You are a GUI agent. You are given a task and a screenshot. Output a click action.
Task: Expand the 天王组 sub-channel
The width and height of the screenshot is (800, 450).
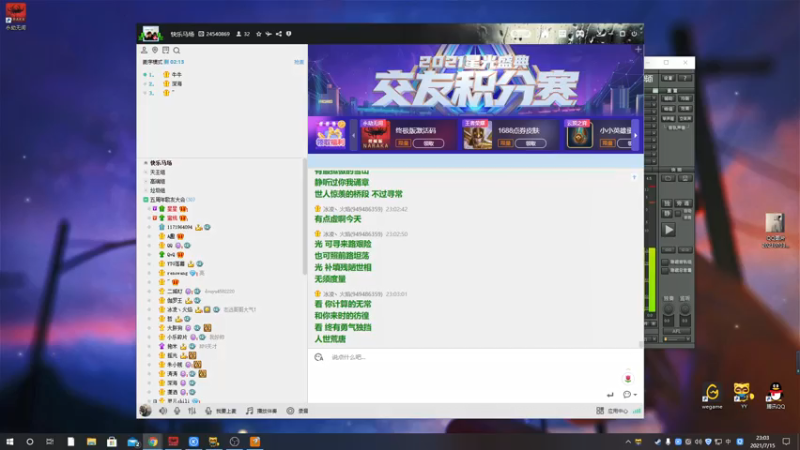(x=146, y=172)
